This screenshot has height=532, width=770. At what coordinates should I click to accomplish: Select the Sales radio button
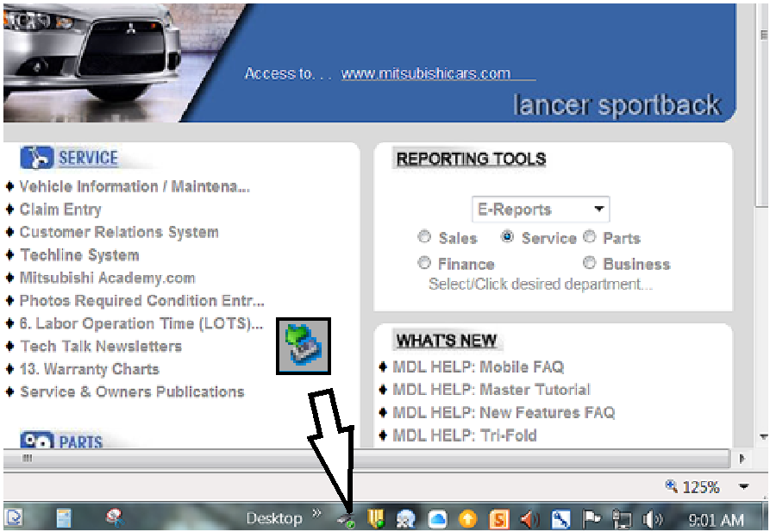[x=424, y=237]
